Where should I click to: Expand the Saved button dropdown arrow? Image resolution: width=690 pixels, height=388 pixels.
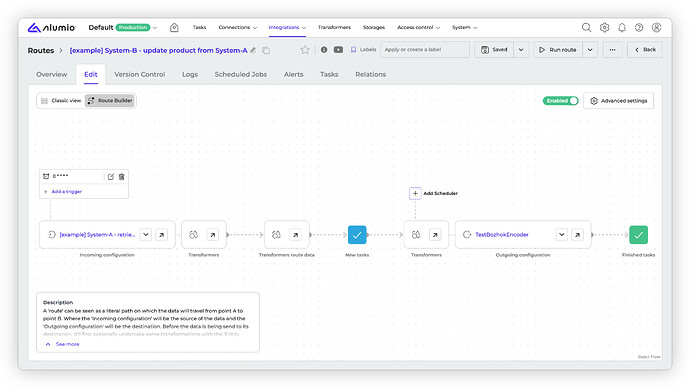point(521,50)
